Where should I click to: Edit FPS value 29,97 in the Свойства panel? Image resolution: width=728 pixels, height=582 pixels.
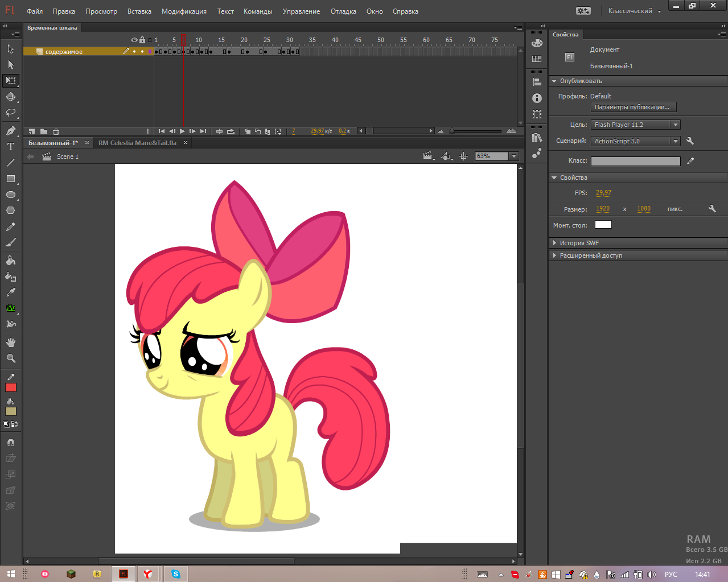pyautogui.click(x=603, y=192)
